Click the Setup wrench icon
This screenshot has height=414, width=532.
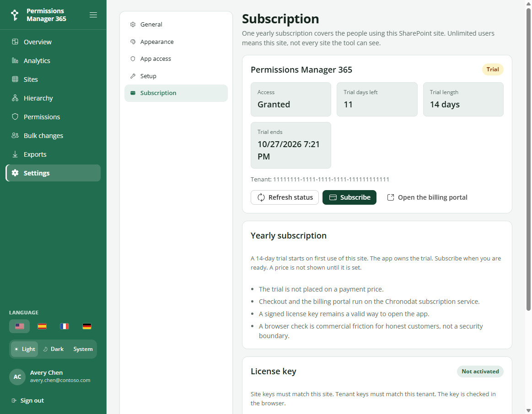click(133, 76)
